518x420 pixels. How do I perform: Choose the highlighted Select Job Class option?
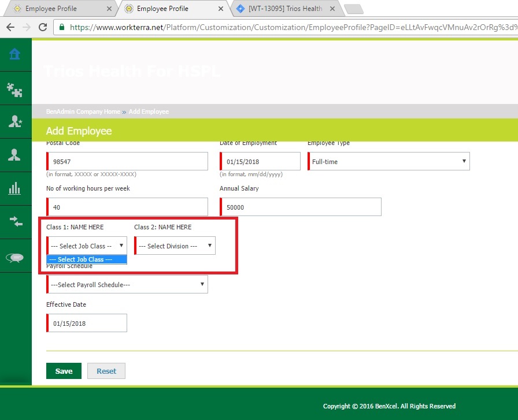tap(87, 259)
